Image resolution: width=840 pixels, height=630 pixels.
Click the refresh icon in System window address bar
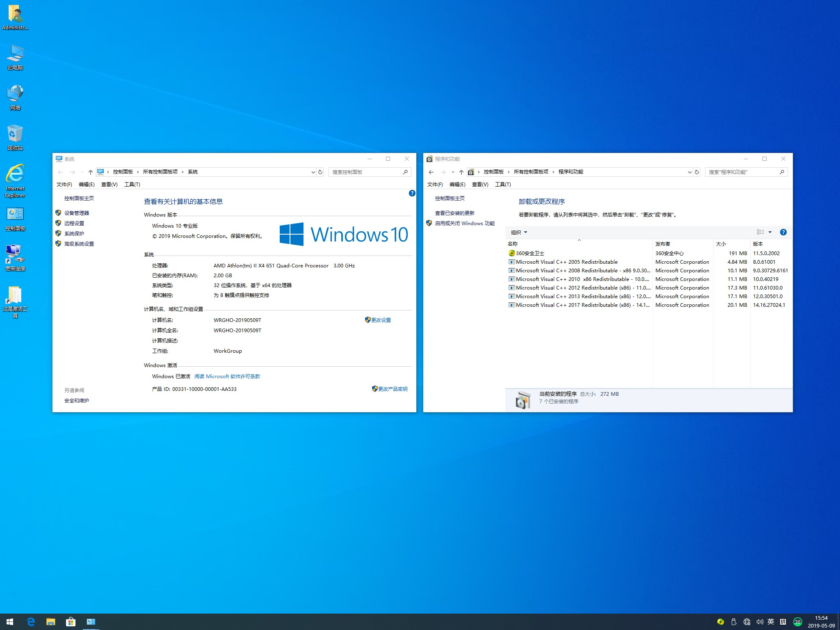[x=320, y=172]
